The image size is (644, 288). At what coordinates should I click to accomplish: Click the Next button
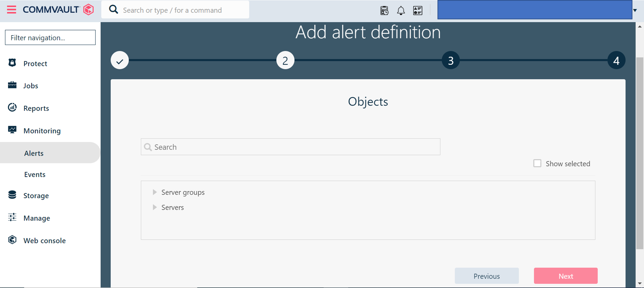[566, 276]
